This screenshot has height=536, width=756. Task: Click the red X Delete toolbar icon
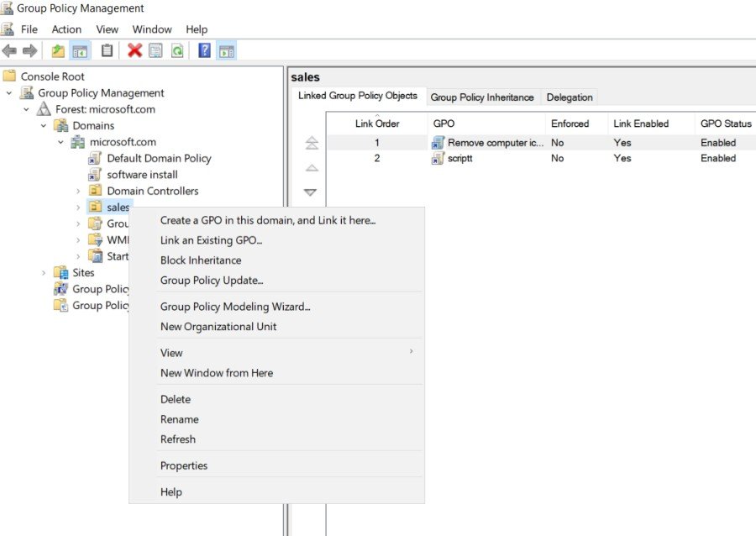pos(134,50)
